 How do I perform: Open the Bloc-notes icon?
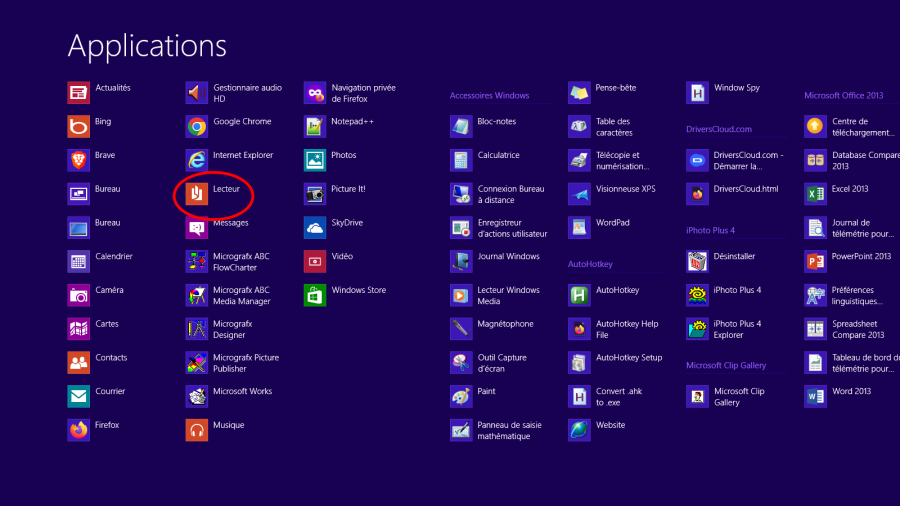click(x=461, y=127)
